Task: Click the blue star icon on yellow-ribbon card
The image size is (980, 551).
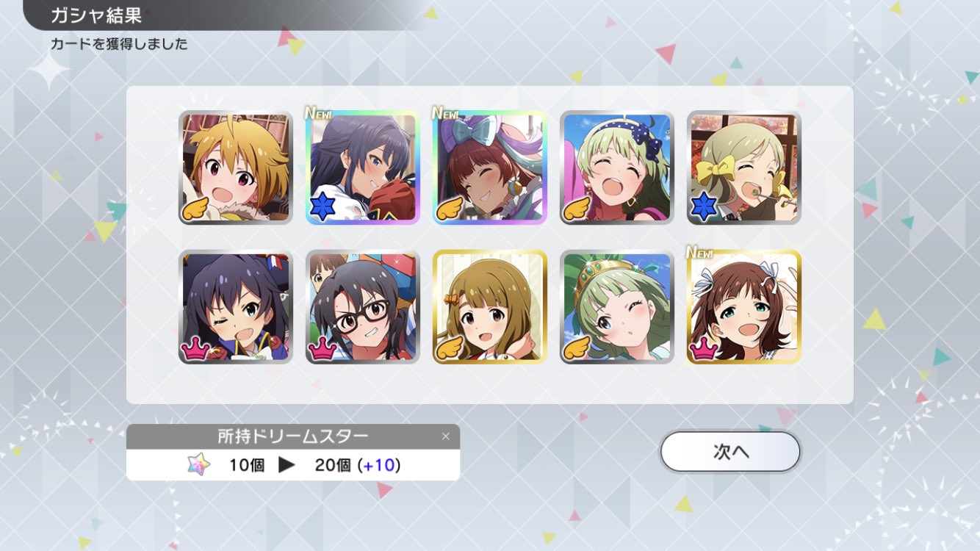Action: (x=704, y=208)
